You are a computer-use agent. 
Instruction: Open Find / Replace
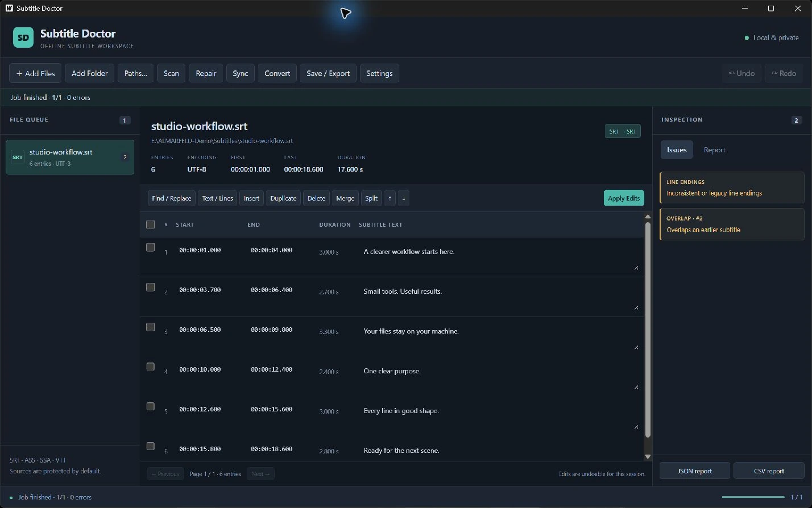pyautogui.click(x=171, y=198)
